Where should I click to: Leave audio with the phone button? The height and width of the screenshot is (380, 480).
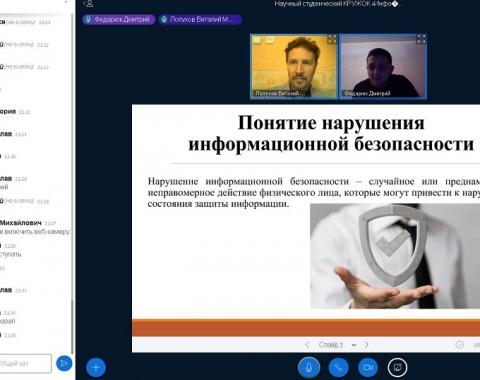(x=338, y=367)
